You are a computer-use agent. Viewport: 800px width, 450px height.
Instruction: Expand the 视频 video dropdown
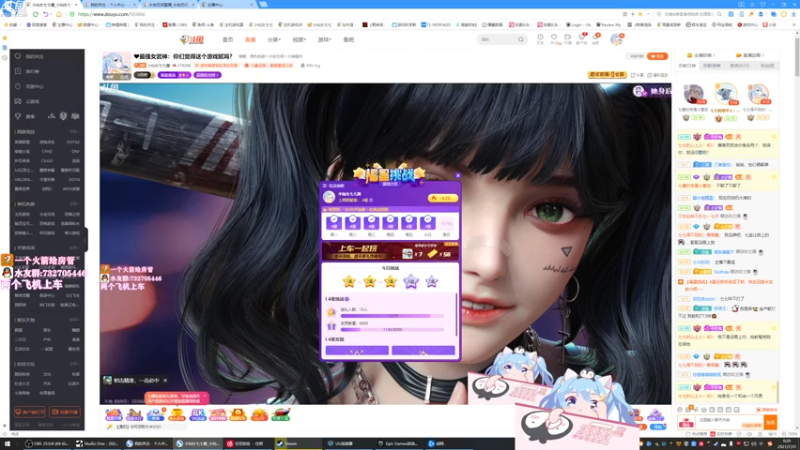pos(299,40)
